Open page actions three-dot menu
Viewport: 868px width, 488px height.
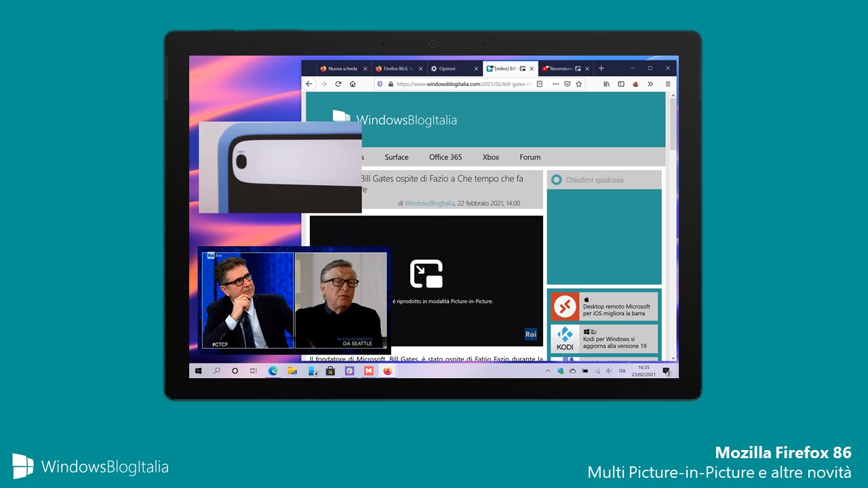pos(555,84)
